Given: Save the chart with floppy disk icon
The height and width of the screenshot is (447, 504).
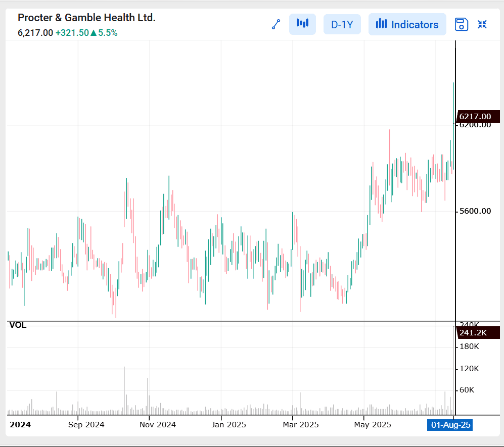Looking at the screenshot, I should tap(461, 24).
